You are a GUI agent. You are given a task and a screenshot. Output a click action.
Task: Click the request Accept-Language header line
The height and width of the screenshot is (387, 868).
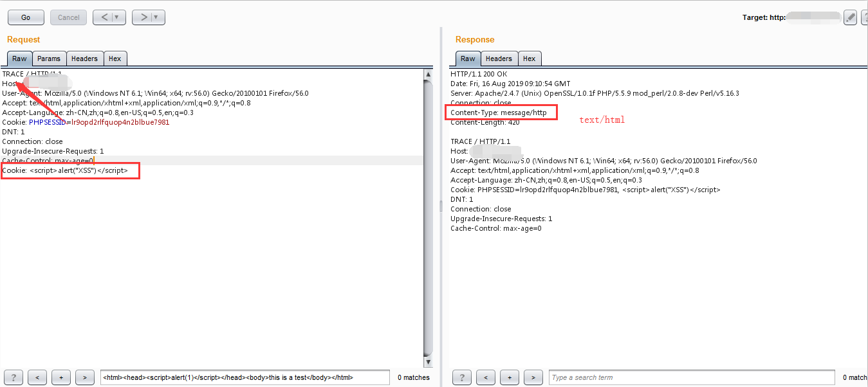pyautogui.click(x=98, y=113)
